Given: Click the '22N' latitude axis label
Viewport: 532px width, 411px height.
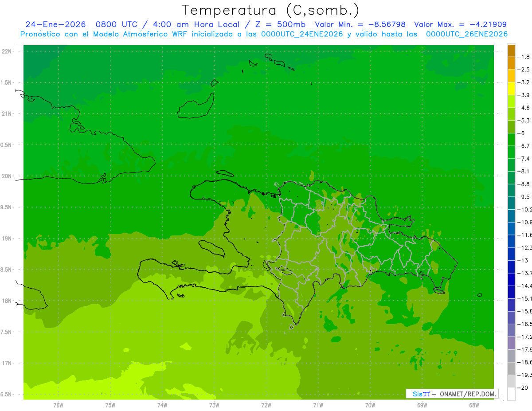Looking at the screenshot, I should (x=7, y=51).
